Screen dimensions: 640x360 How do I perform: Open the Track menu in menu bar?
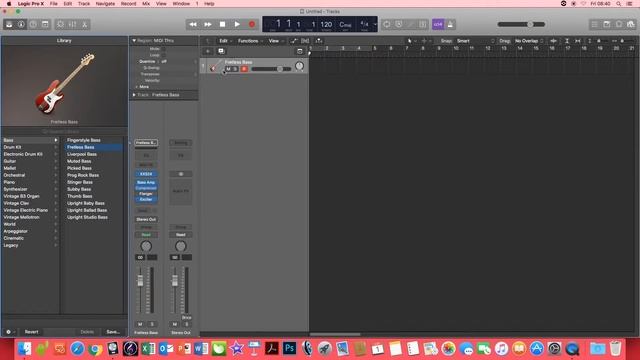coord(84,4)
